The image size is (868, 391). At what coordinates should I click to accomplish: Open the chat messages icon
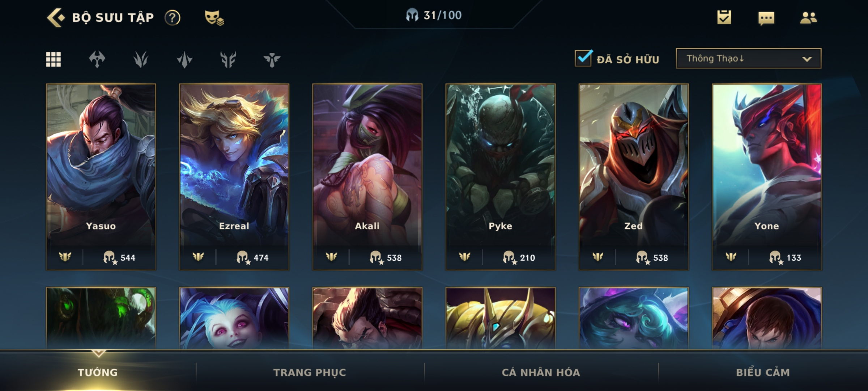[766, 18]
